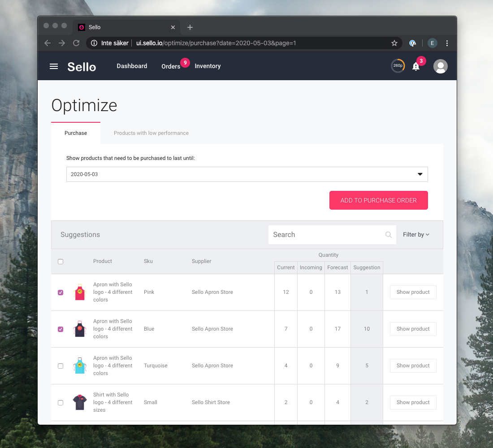
Task: Click suggestion value 10 in Blue row
Action: [367, 329]
